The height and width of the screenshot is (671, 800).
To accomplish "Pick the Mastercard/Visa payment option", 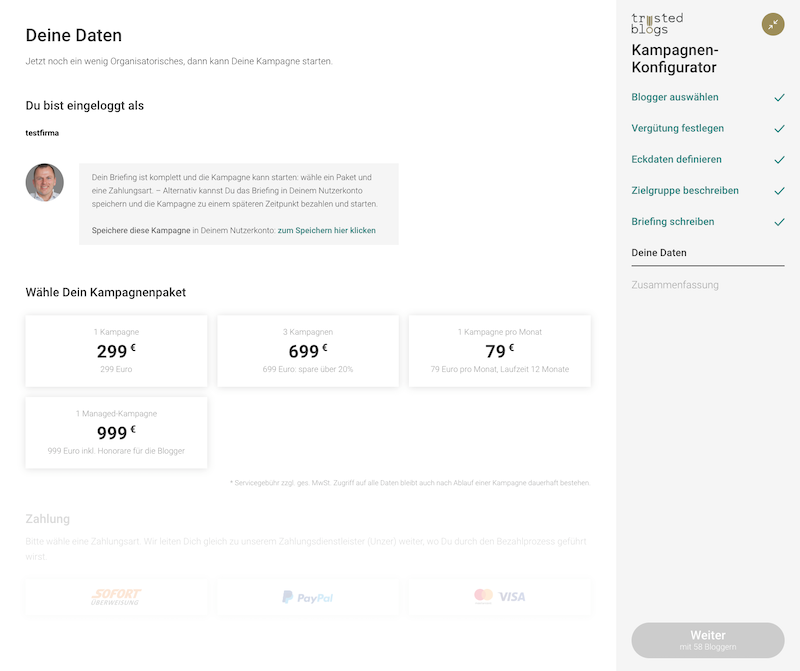I will [x=499, y=597].
